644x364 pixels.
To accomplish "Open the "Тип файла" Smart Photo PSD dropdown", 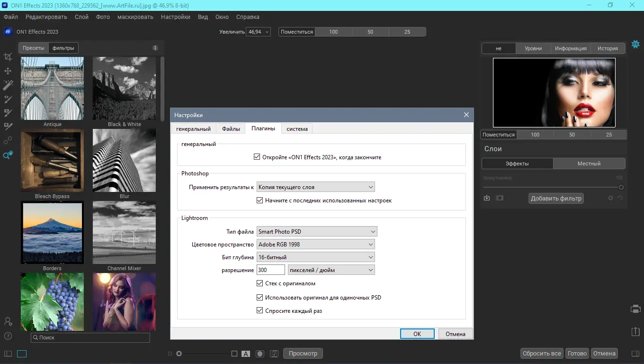I will [x=316, y=232].
